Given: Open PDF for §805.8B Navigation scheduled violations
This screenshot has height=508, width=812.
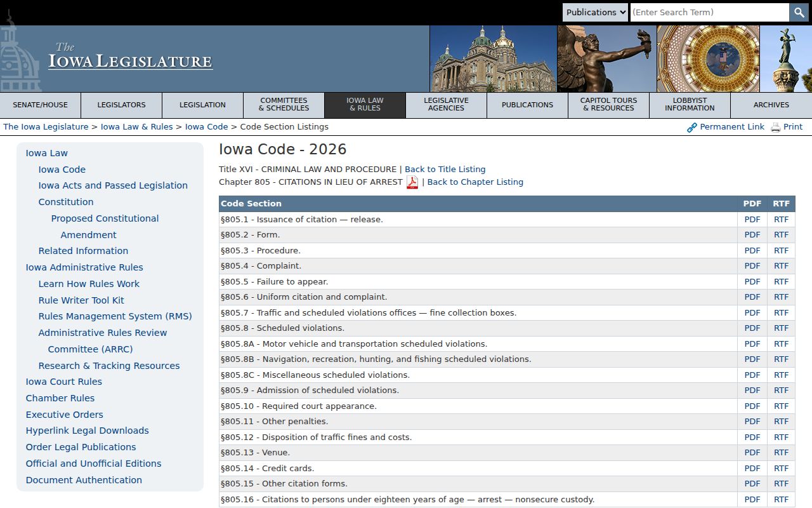Looking at the screenshot, I should (x=752, y=359).
